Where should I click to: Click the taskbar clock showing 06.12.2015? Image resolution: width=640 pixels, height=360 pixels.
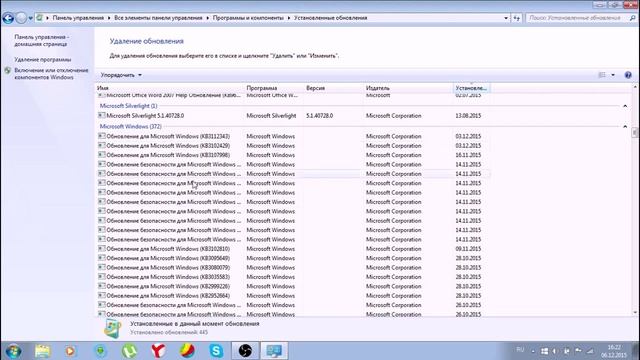coord(614,351)
